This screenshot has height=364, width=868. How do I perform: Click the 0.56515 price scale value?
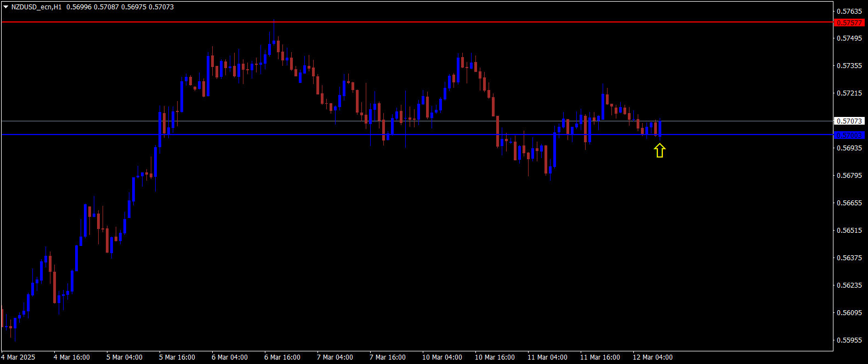(x=849, y=231)
